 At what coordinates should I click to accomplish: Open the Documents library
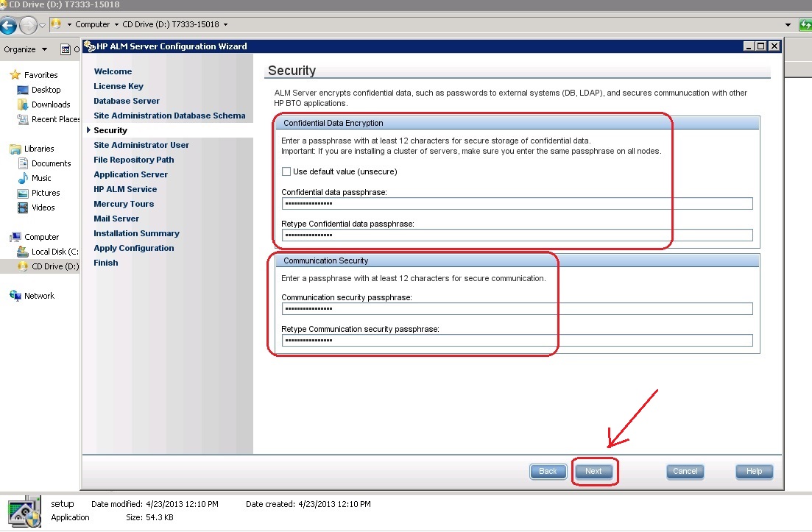(x=52, y=163)
